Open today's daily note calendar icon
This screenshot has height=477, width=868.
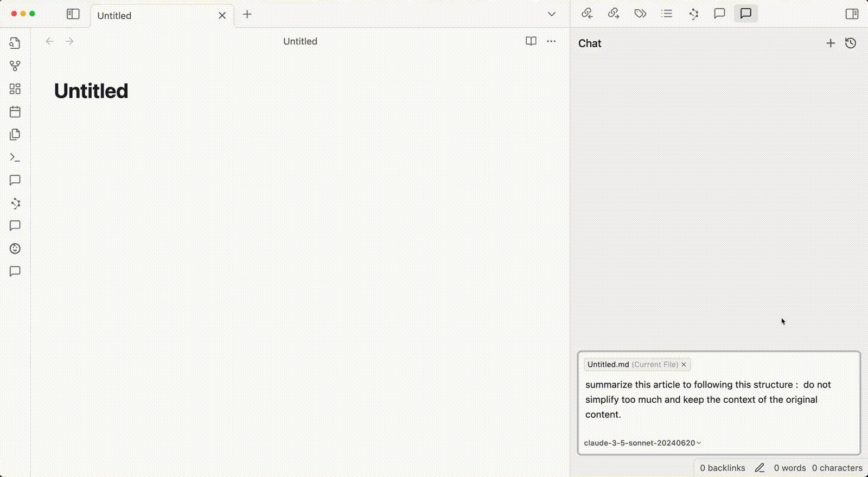pyautogui.click(x=15, y=111)
